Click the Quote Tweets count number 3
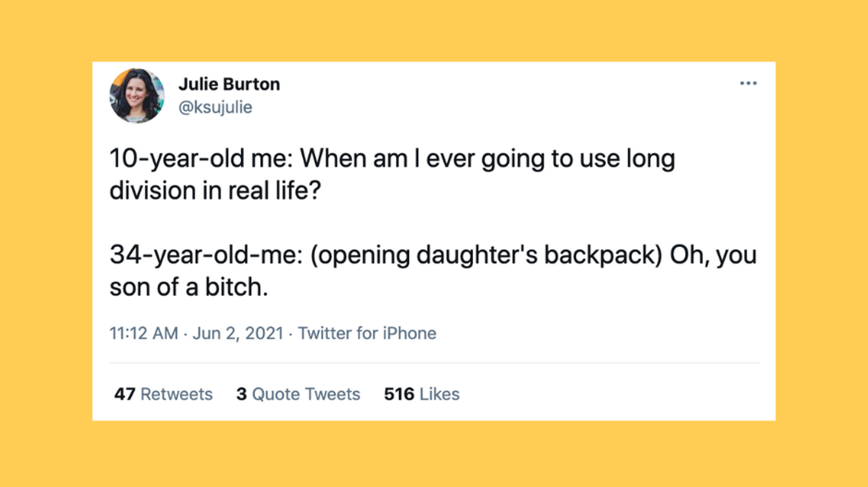The height and width of the screenshot is (487, 868). tap(241, 394)
